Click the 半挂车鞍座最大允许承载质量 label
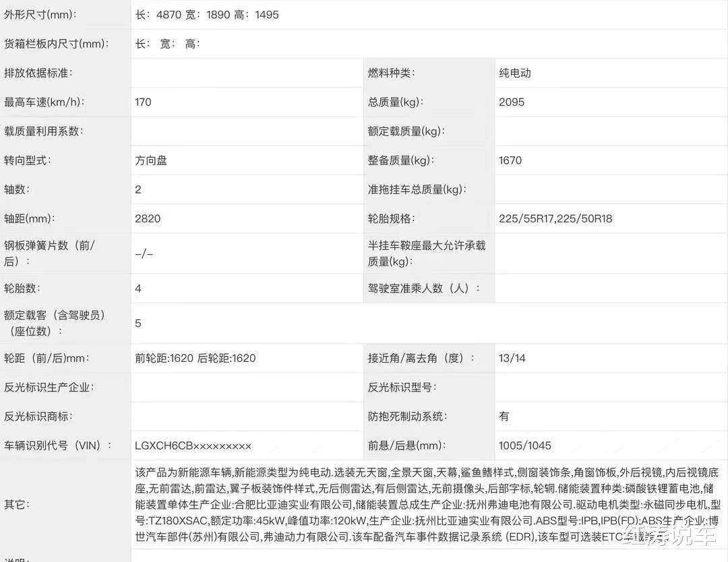This screenshot has height=562, width=728. tap(427, 253)
